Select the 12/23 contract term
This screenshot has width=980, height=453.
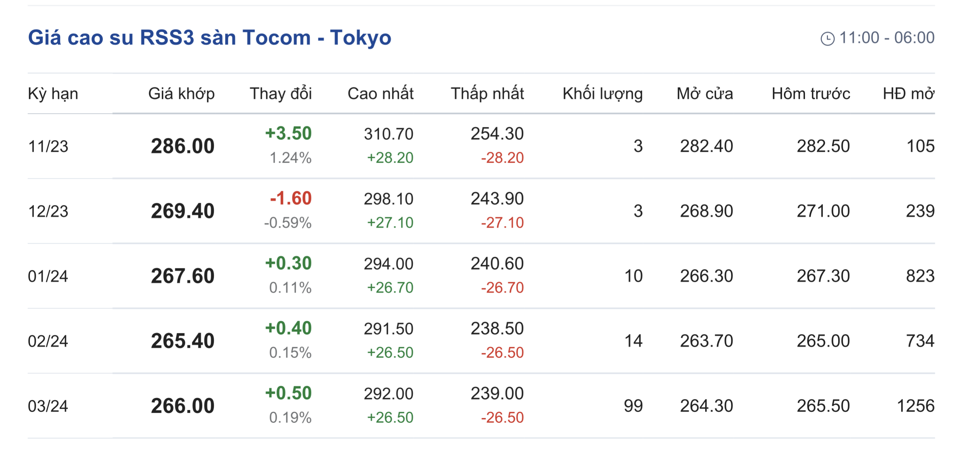48,211
